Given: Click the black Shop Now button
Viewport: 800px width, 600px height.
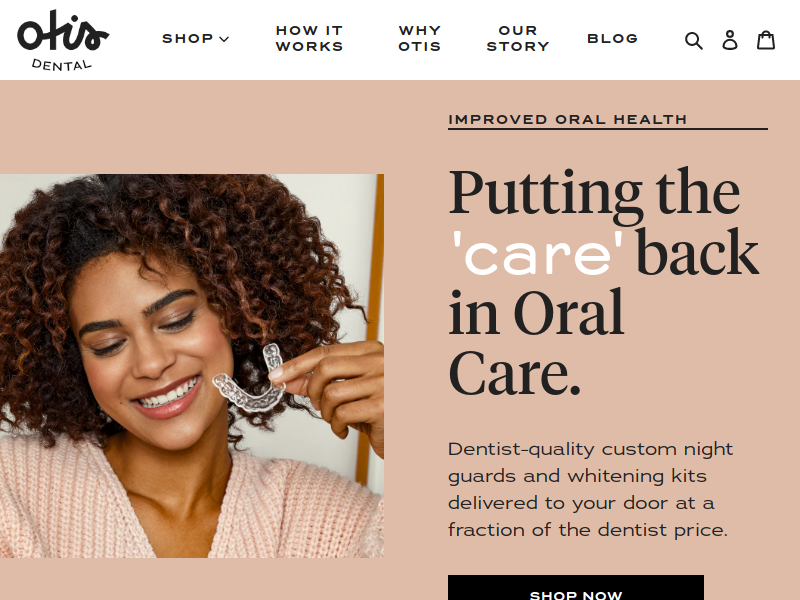Looking at the screenshot, I should [576, 588].
